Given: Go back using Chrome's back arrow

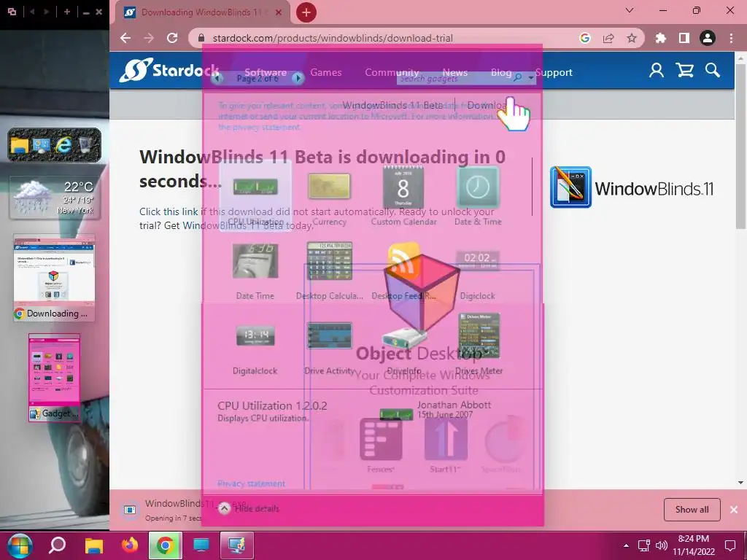Looking at the screenshot, I should point(125,38).
